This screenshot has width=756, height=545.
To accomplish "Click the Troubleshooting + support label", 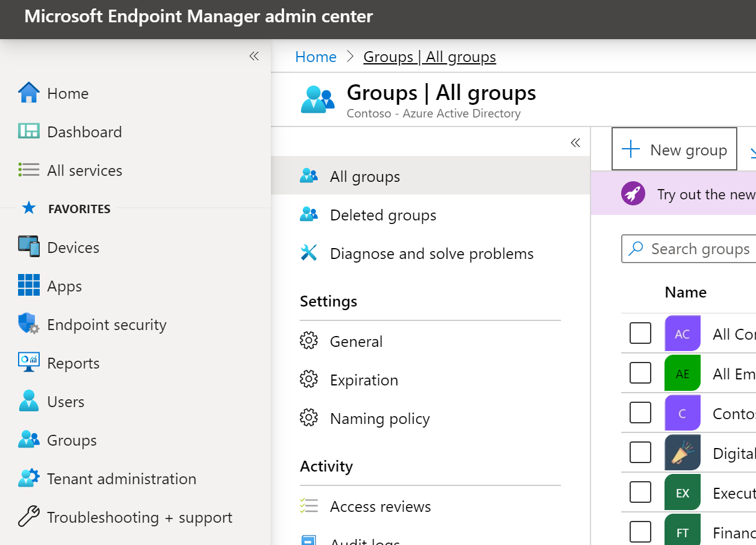I will [140, 517].
